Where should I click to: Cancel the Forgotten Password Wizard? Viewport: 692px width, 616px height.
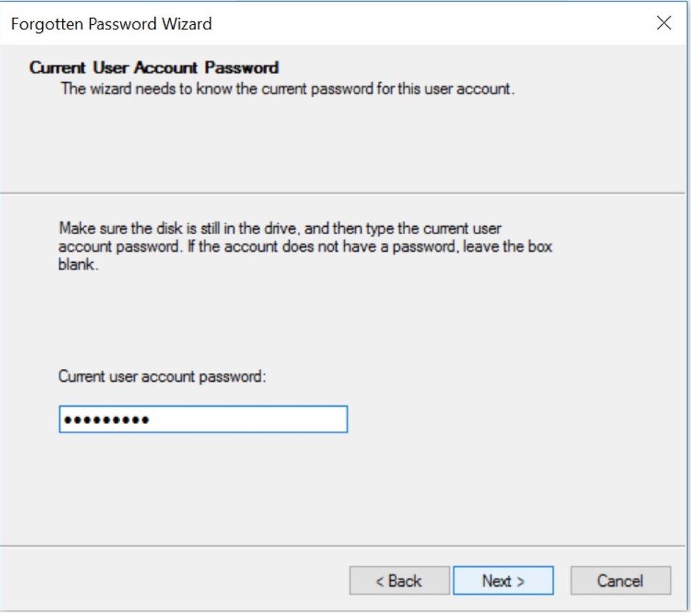(620, 581)
